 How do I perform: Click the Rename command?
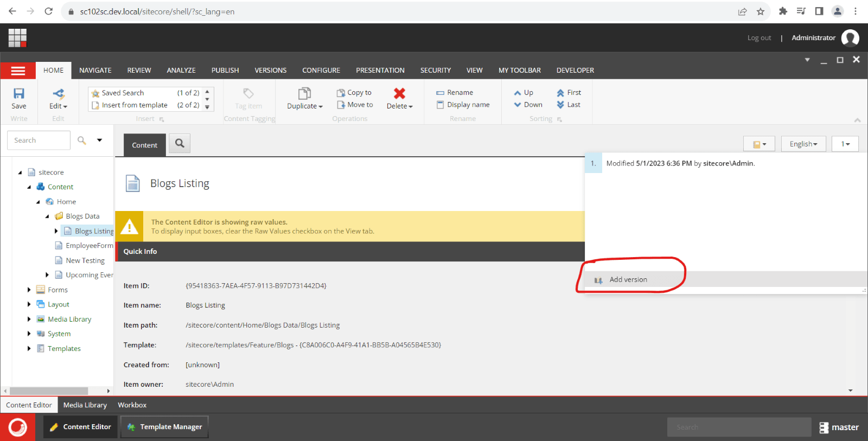point(455,93)
